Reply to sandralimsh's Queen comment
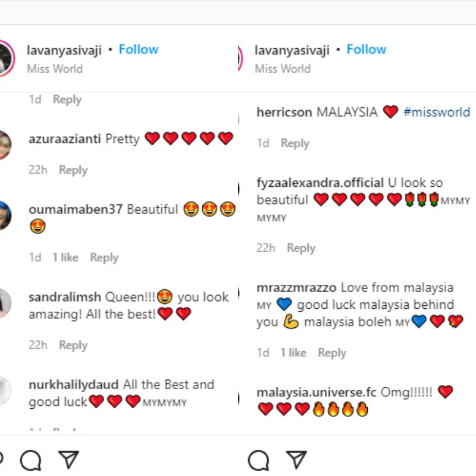 click(73, 345)
